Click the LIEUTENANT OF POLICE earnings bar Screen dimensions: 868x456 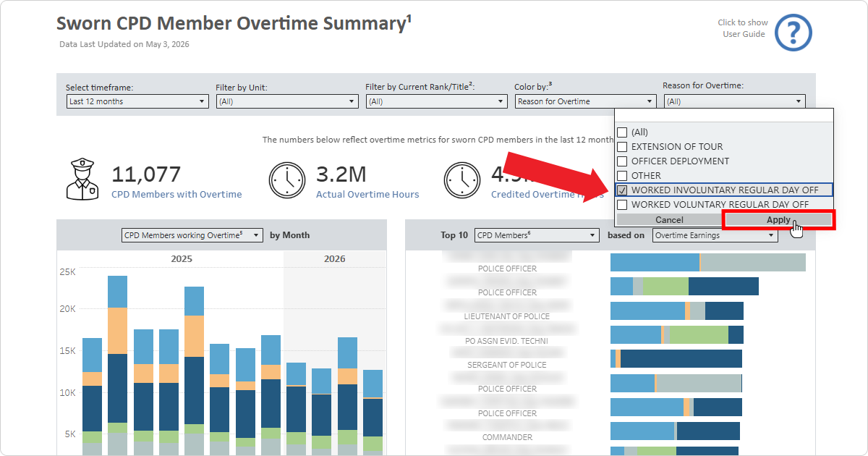[677, 311]
